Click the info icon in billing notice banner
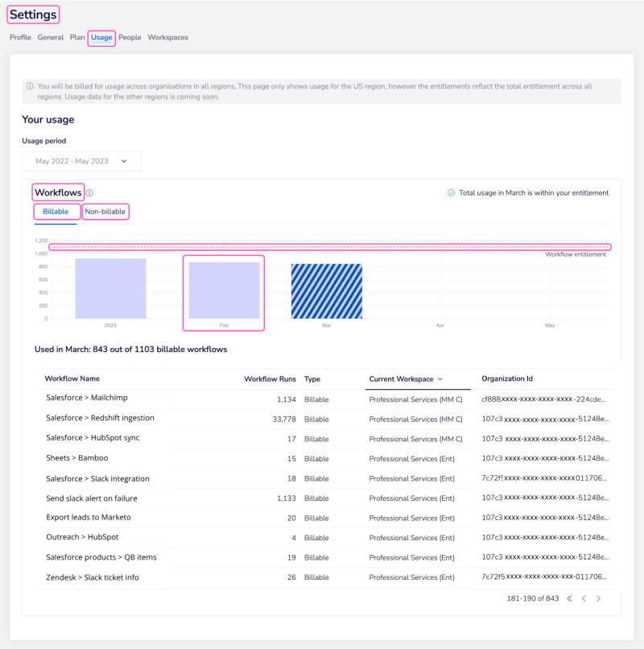644x649 pixels. (30, 86)
